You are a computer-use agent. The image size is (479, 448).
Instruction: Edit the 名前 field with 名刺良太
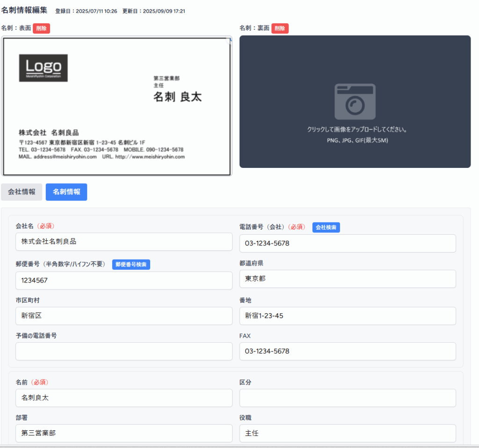(x=124, y=398)
